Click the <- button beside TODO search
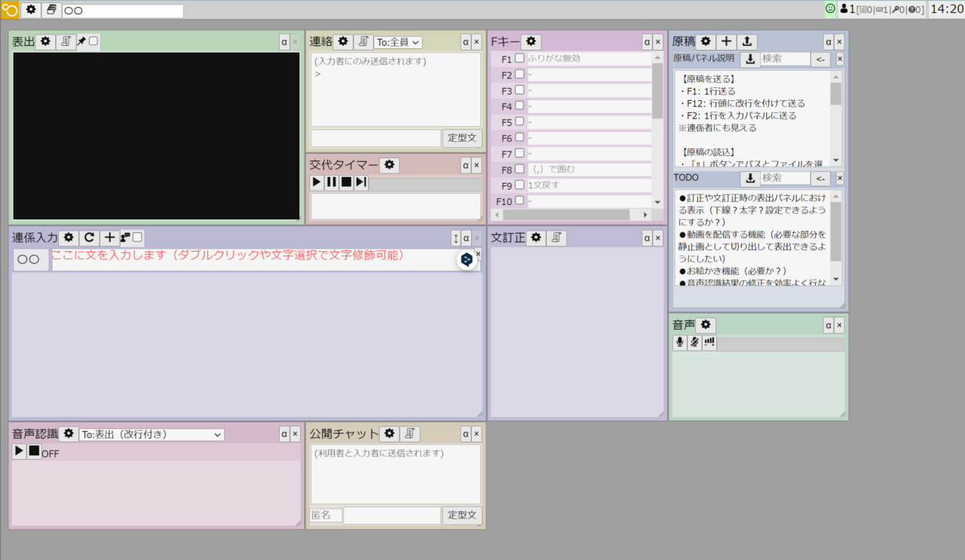The height and width of the screenshot is (560, 965). coord(820,179)
